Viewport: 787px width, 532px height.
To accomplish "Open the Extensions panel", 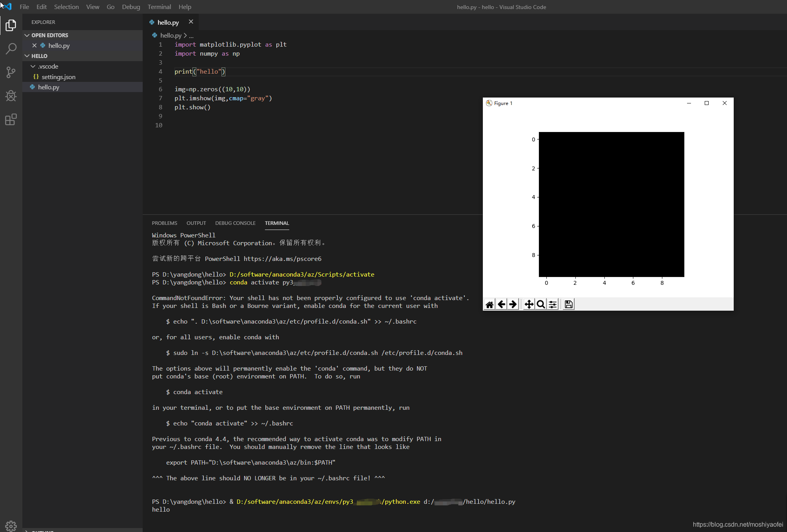I will click(x=11, y=119).
